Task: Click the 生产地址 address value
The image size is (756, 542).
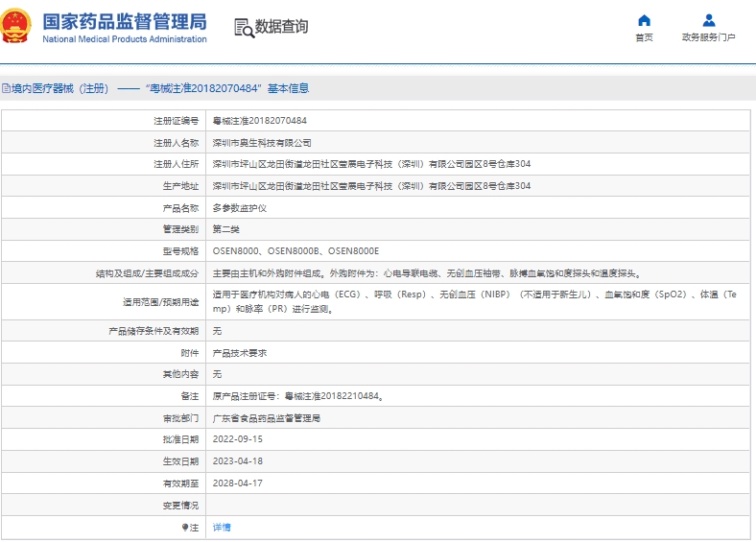Action: pyautogui.click(x=371, y=186)
